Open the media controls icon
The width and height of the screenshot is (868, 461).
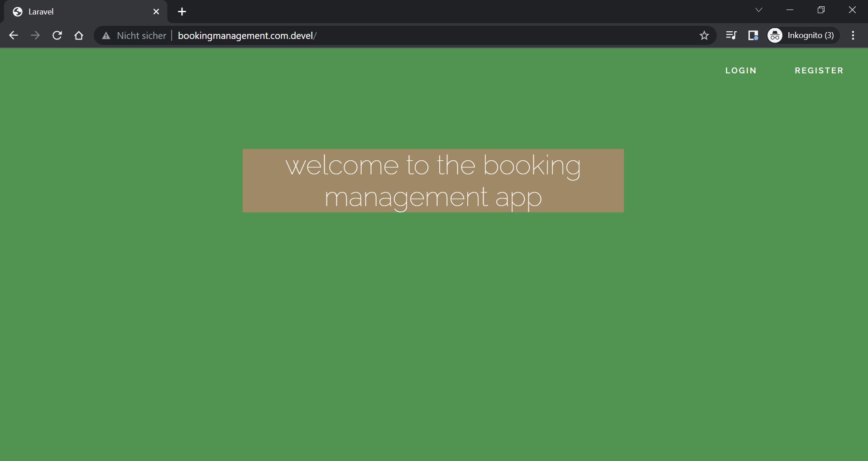pyautogui.click(x=731, y=35)
